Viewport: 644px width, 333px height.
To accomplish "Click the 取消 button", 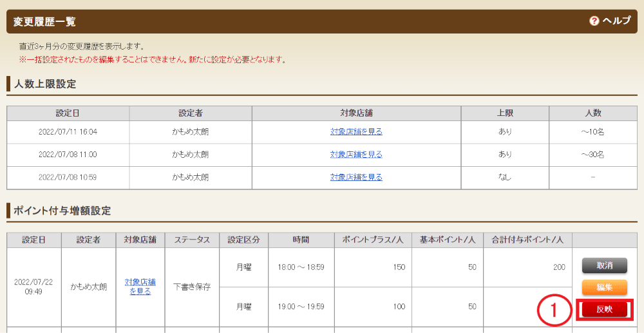I will [x=605, y=265].
